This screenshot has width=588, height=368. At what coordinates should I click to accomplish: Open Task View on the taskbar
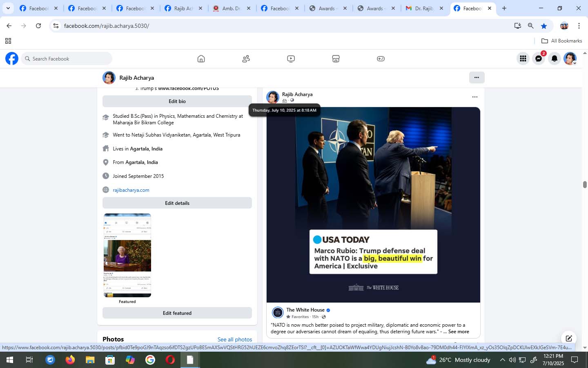coord(29,360)
